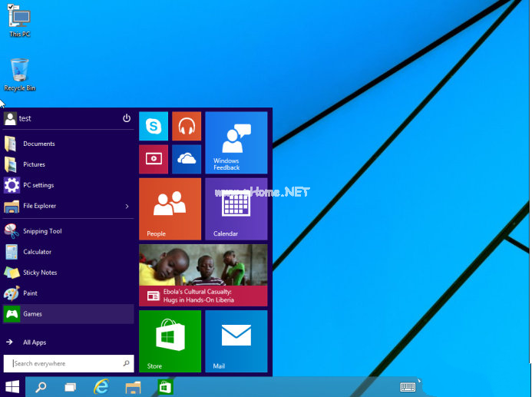
Task: Open the green Store tile
Action: 170,341
